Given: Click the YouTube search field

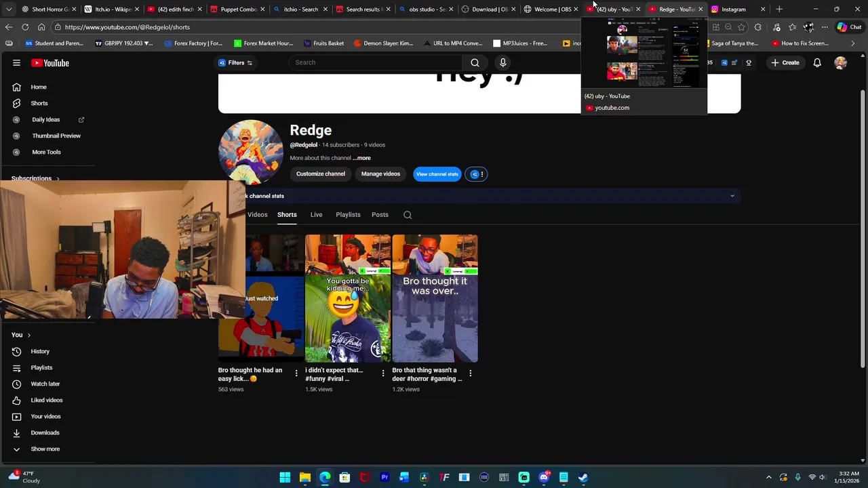Looking at the screenshot, I should click(x=375, y=62).
